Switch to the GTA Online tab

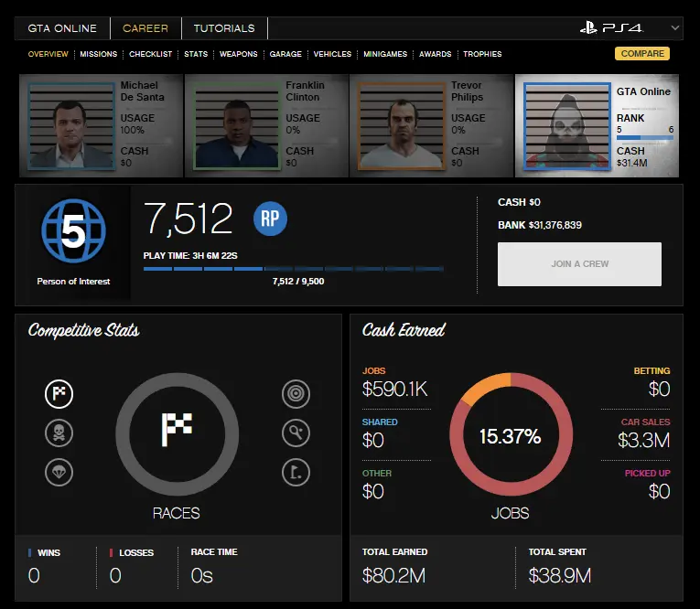tap(62, 28)
